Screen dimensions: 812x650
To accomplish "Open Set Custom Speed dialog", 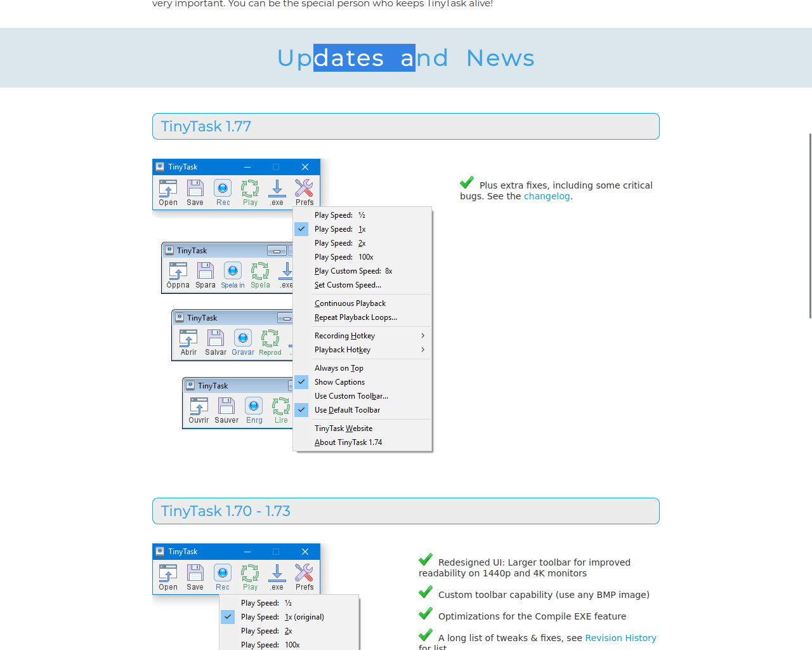I will (x=362, y=285).
